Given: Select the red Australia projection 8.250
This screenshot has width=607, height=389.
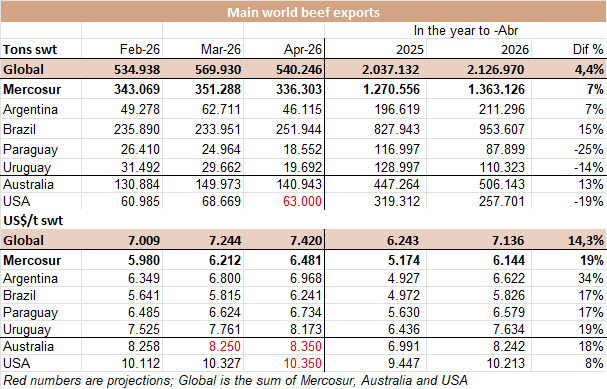Looking at the screenshot, I should tap(225, 346).
